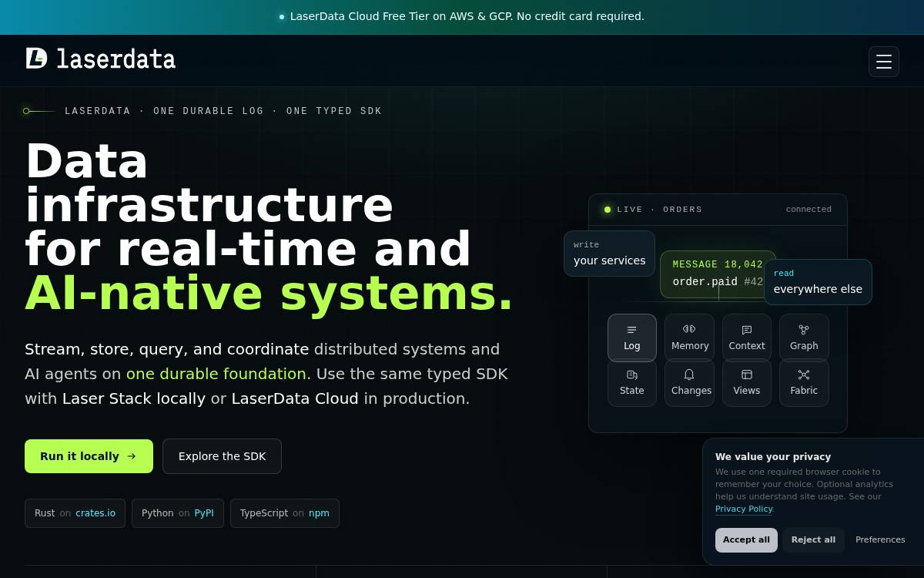Click the connected status text
Screen dimensions: 924x578
pos(808,210)
